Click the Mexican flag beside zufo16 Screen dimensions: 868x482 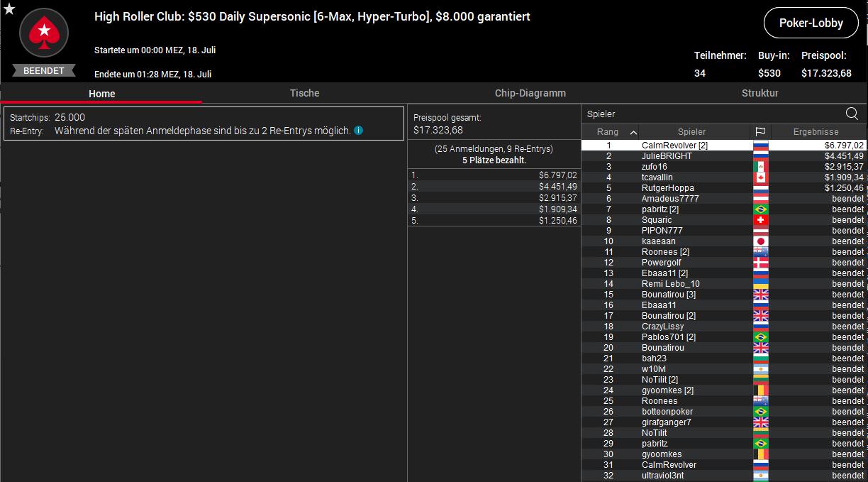[x=760, y=167]
